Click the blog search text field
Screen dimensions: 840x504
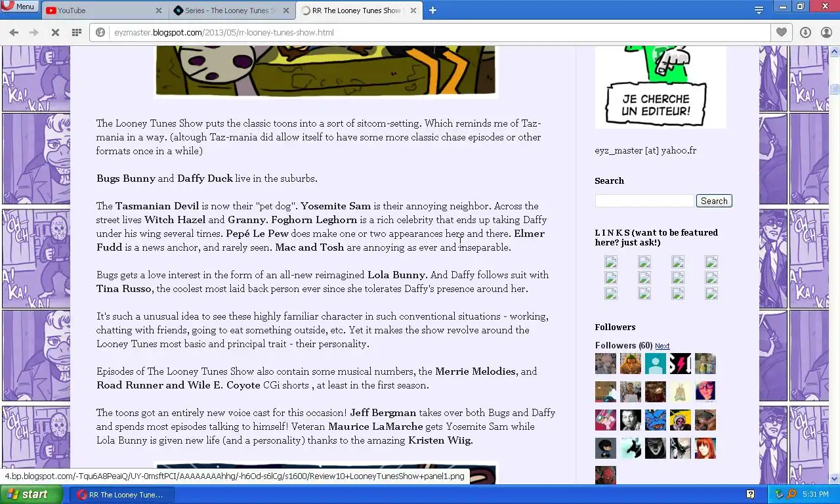coord(644,201)
